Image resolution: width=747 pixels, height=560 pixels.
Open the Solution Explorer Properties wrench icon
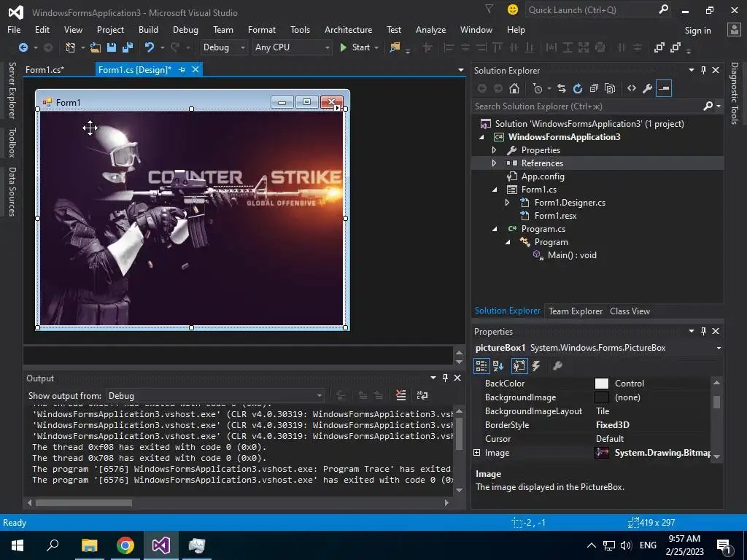[648, 88]
